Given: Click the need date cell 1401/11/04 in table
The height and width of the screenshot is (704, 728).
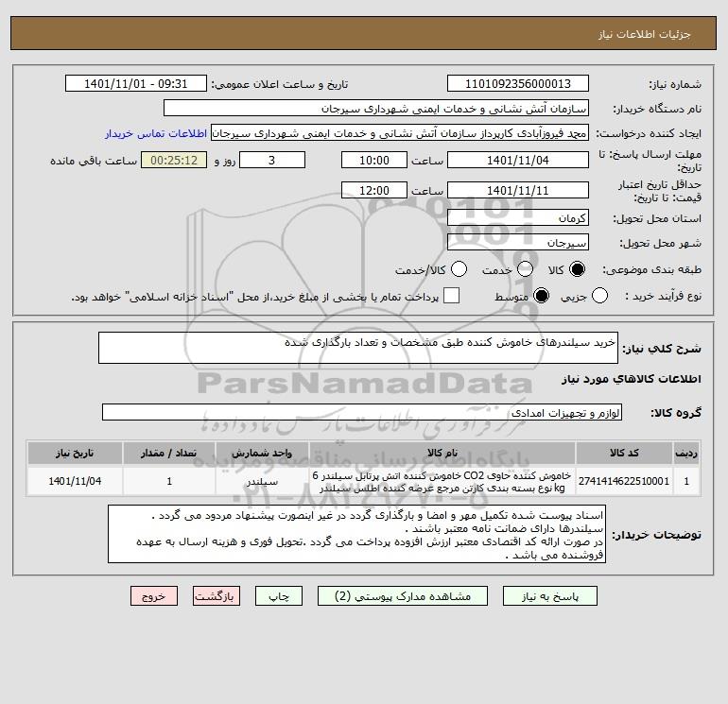Looking at the screenshot, I should 75,481.
